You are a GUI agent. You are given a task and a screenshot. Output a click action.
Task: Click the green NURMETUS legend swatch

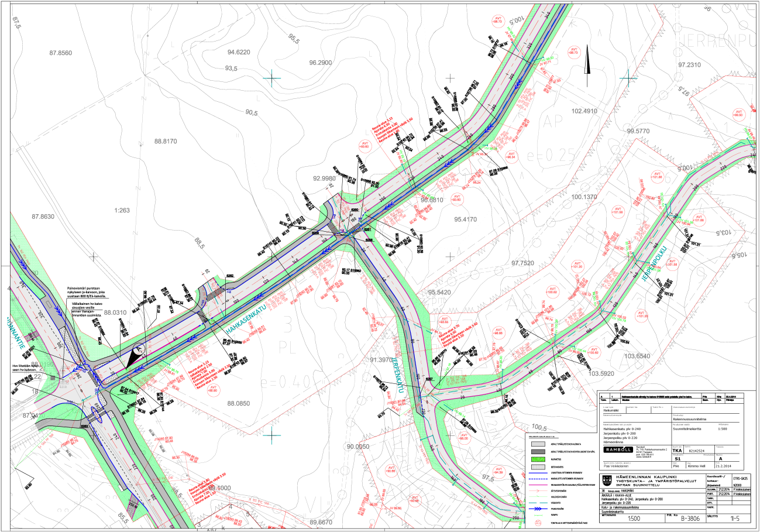[x=538, y=459]
